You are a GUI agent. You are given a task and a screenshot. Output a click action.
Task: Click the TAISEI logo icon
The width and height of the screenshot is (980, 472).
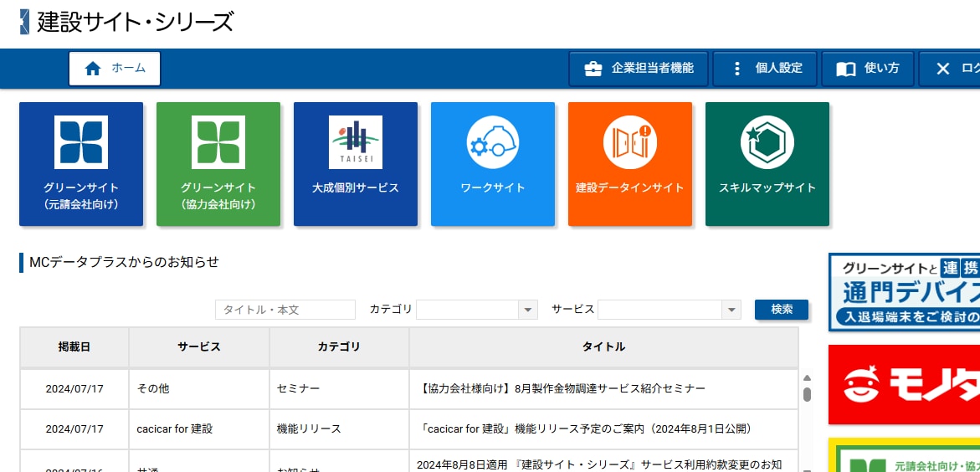coord(356,142)
